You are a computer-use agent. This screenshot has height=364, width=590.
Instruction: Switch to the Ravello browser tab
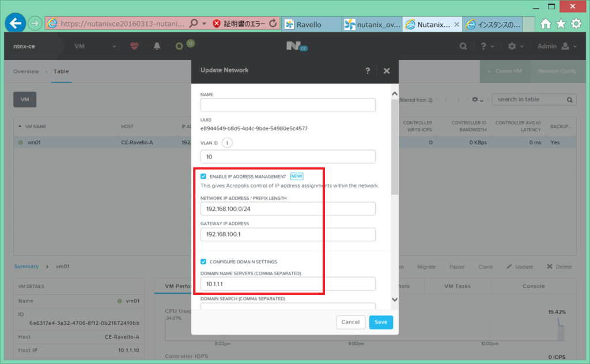coord(312,24)
